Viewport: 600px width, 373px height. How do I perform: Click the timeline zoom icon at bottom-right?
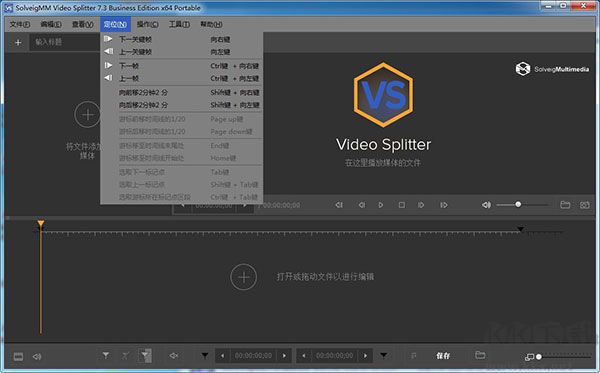click(x=529, y=357)
